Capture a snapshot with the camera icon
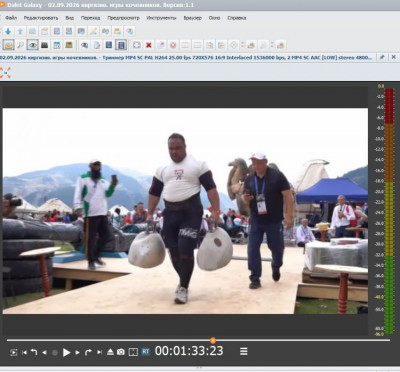Screen dimensions: 400x372 point(121,352)
